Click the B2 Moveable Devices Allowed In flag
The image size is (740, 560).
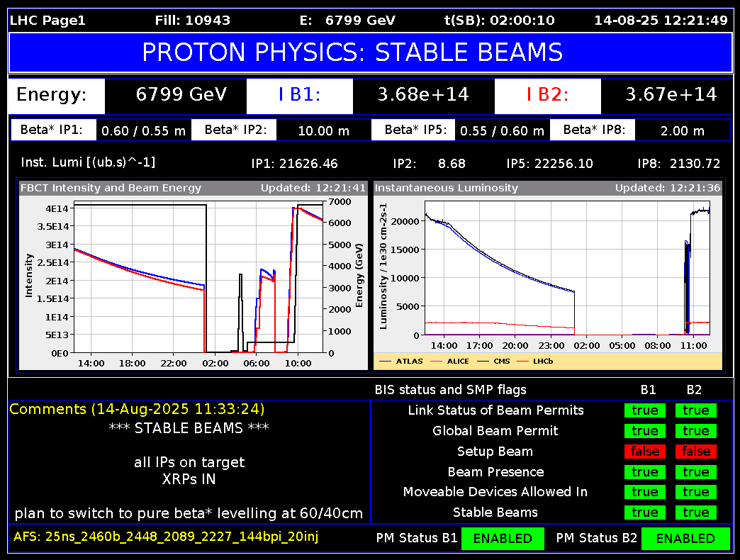695,492
